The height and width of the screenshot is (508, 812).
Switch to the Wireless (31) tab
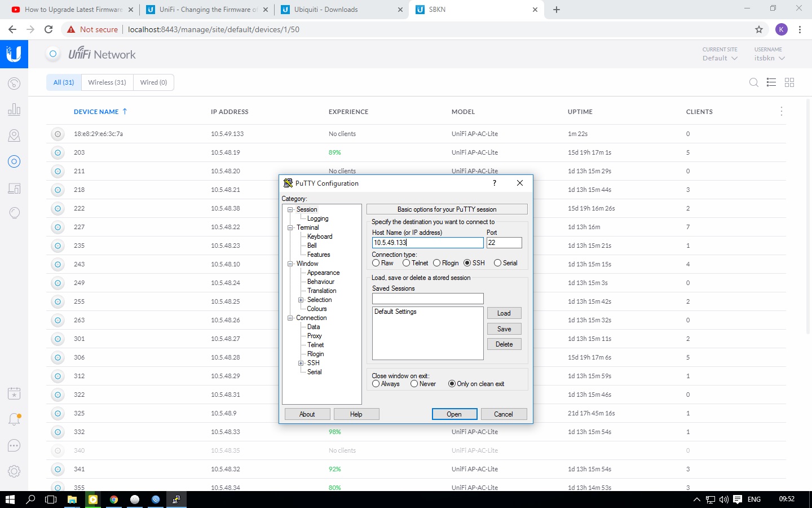coord(107,82)
